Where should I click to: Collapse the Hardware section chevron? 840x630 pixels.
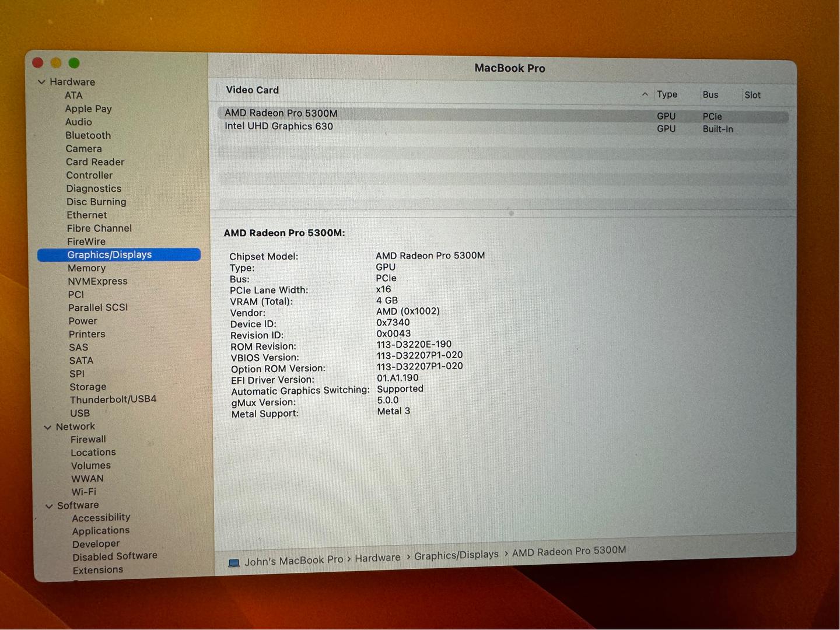[41, 82]
